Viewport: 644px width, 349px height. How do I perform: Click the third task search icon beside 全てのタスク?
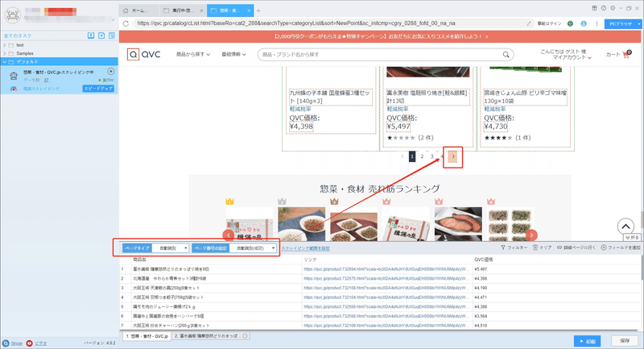[x=112, y=35]
